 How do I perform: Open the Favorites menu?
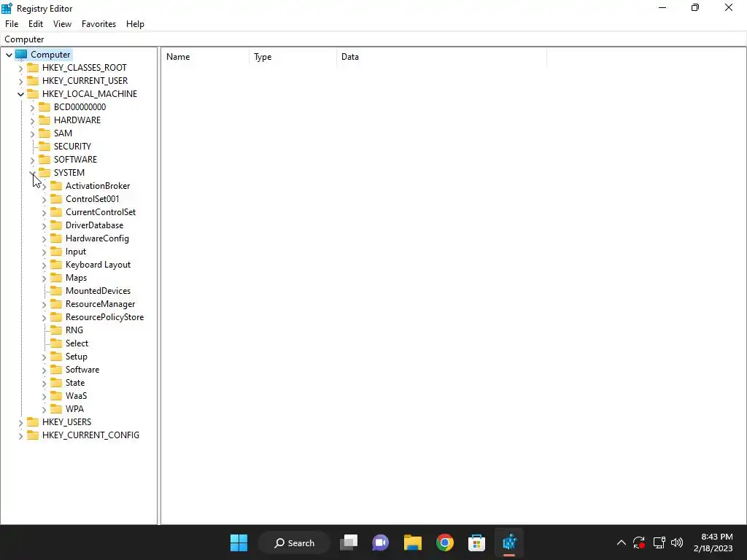98,24
